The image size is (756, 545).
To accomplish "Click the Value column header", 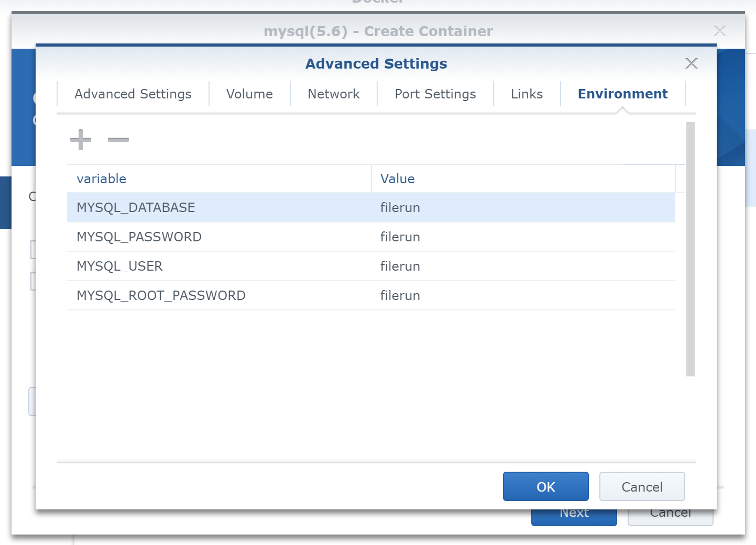I will coord(397,179).
